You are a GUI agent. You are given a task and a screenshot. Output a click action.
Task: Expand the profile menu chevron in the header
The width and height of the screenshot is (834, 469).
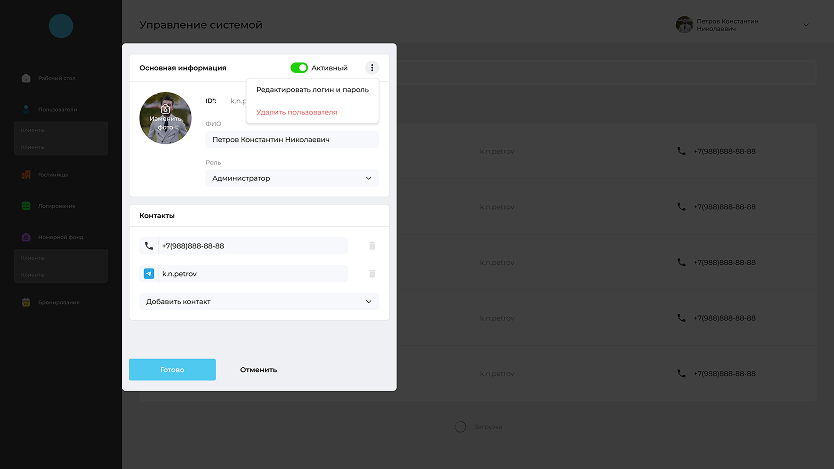coord(806,25)
